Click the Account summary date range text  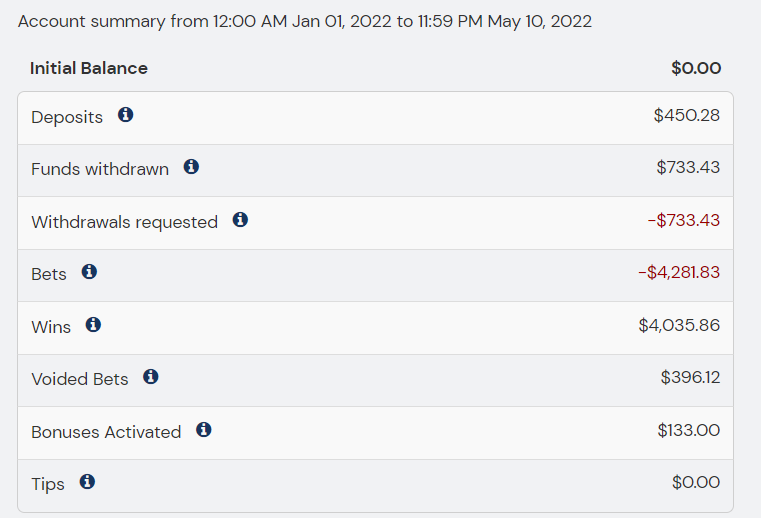point(305,21)
